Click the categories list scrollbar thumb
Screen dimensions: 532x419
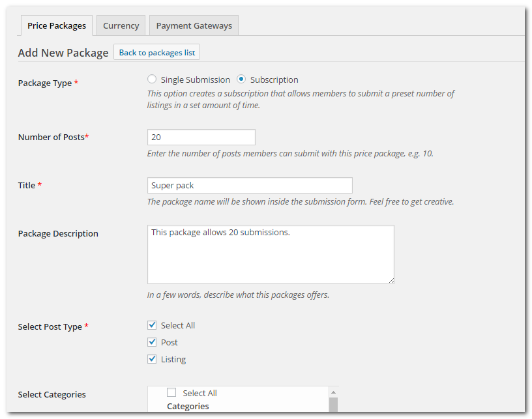(334, 405)
